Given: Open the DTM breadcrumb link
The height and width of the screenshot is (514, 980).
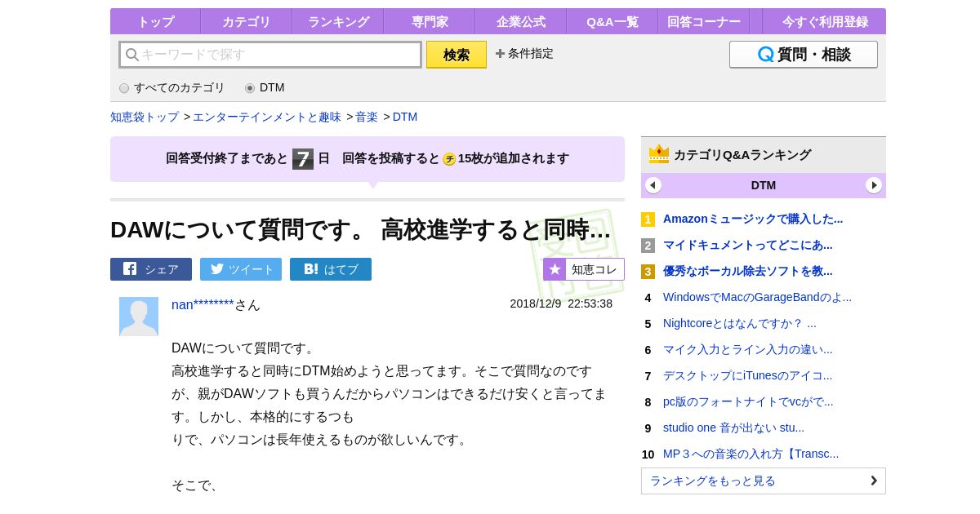Looking at the screenshot, I should pyautogui.click(x=405, y=117).
